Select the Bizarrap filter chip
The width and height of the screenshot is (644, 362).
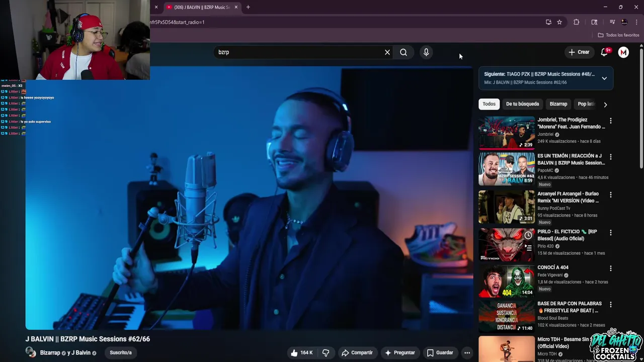(558, 104)
